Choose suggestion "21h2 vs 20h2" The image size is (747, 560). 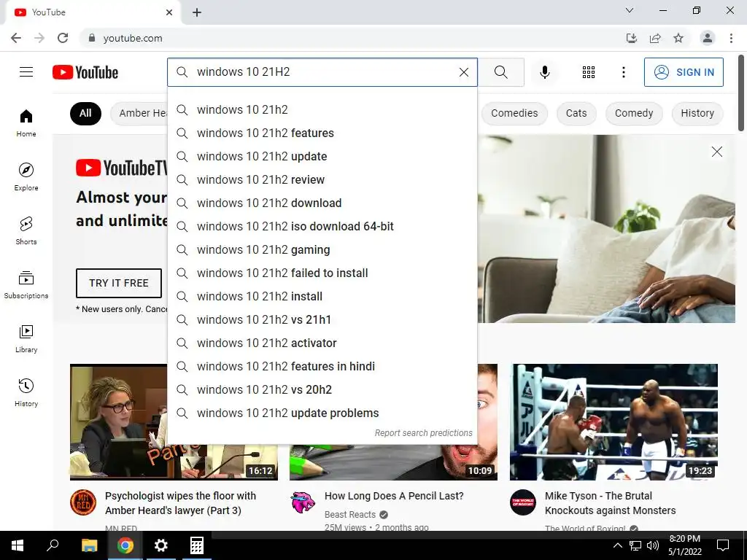point(322,389)
